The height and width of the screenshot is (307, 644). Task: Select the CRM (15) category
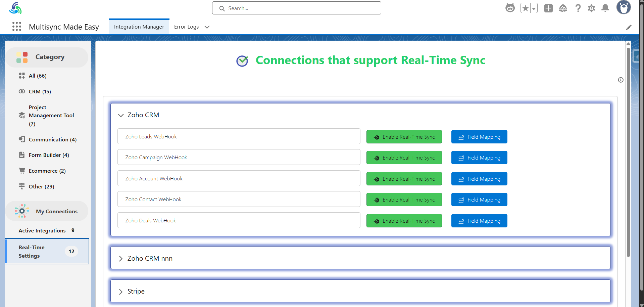pyautogui.click(x=40, y=91)
